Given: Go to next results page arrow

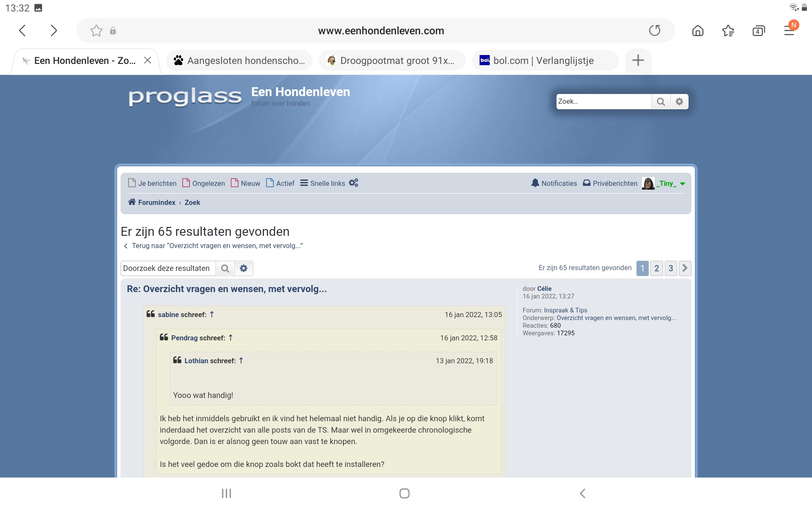Looking at the screenshot, I should tap(685, 268).
